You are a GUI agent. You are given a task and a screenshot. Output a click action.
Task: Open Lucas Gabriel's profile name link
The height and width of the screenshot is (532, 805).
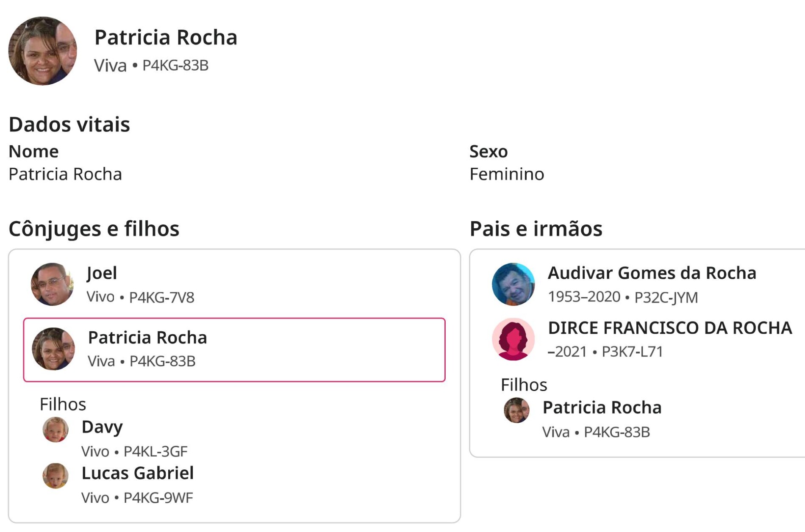[x=138, y=473]
